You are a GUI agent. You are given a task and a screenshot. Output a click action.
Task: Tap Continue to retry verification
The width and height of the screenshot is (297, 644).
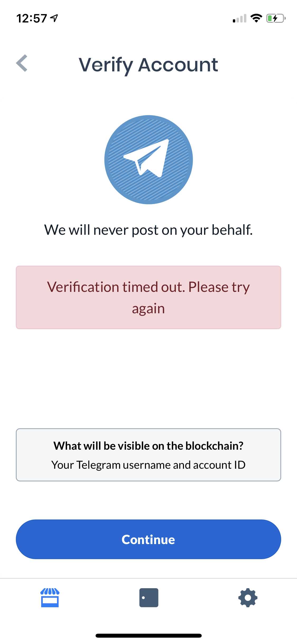(x=148, y=539)
